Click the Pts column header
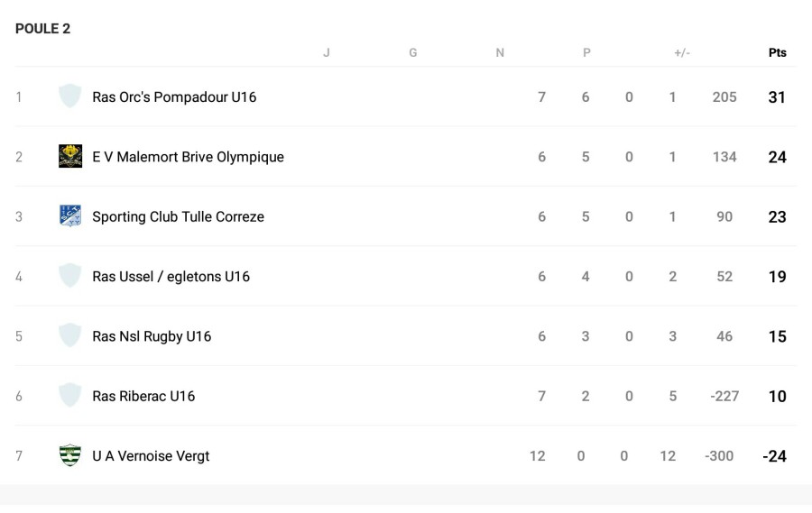The image size is (812, 513). point(777,52)
